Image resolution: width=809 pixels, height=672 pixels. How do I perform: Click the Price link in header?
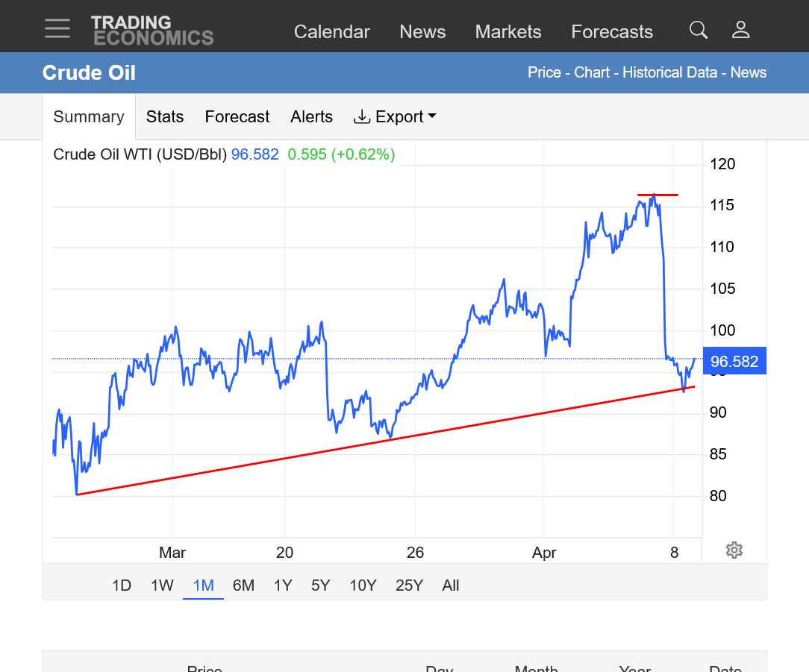click(544, 72)
